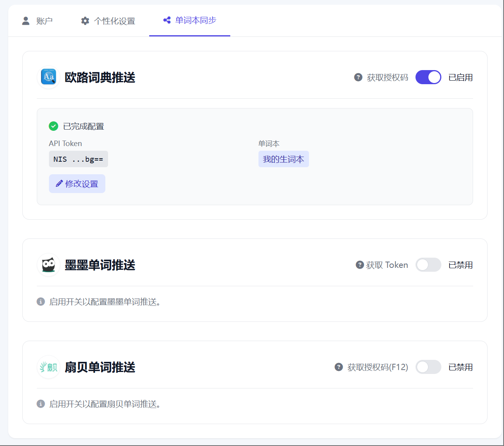504x446 pixels.
Task: Open the 获取授权码(F12) help link
Action: 378,367
